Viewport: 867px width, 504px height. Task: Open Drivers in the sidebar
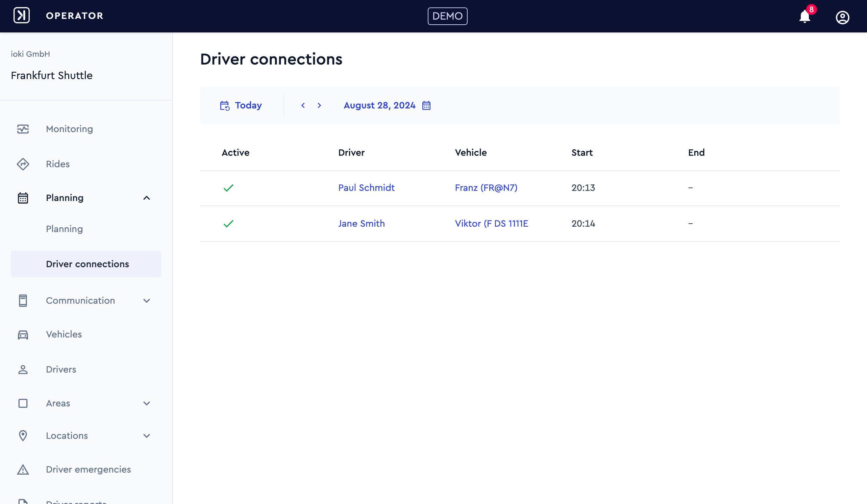[61, 370]
